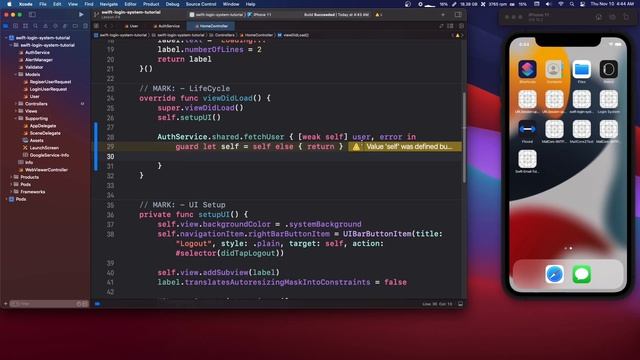Screen dimensions: 640x360
Task: Click the Controllers segment in jump bar
Action: point(222,35)
